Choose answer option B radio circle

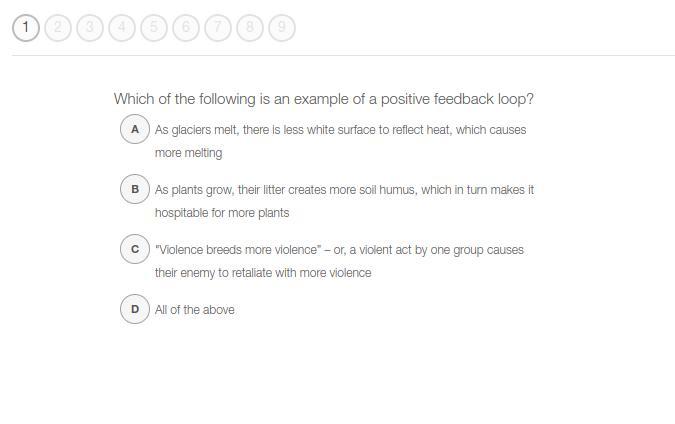click(x=135, y=189)
